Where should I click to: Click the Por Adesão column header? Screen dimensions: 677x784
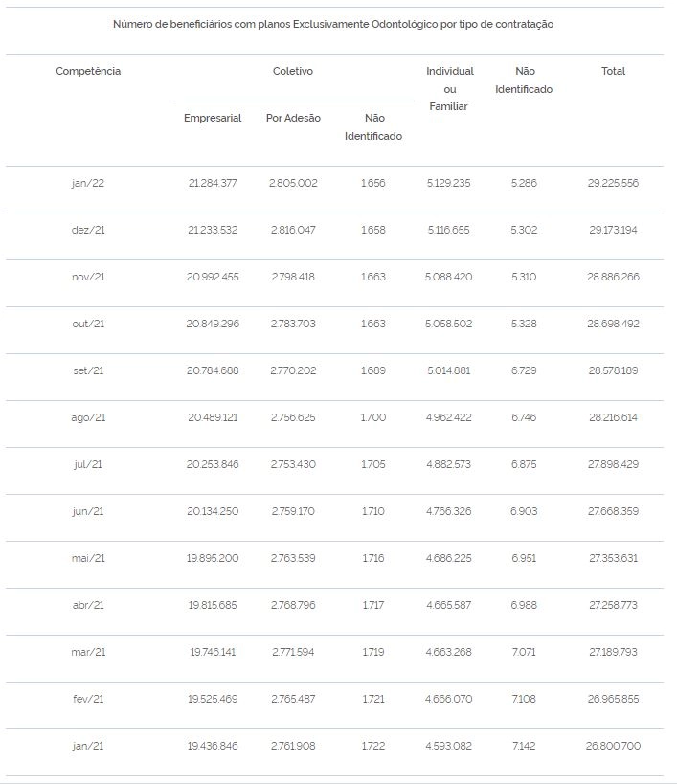coord(293,118)
